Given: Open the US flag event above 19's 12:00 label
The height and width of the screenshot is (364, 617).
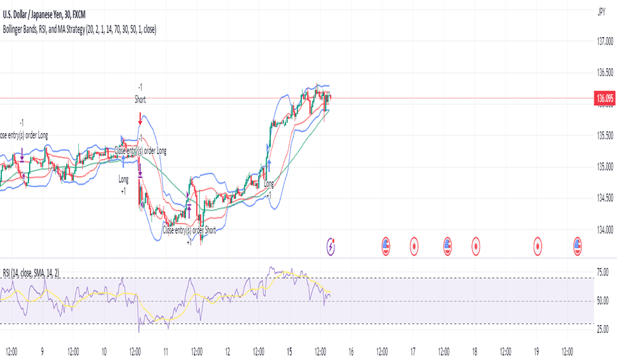Looking at the screenshot, I should click(x=577, y=247).
